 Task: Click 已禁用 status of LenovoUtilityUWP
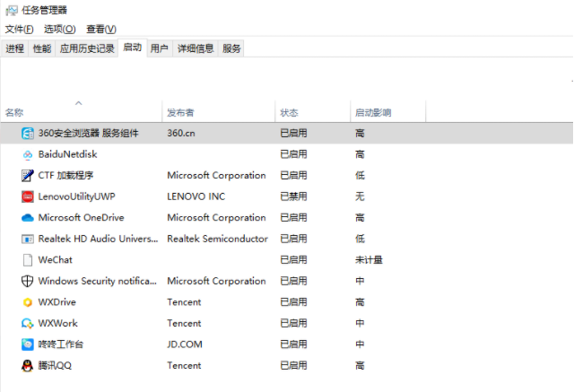tap(293, 196)
